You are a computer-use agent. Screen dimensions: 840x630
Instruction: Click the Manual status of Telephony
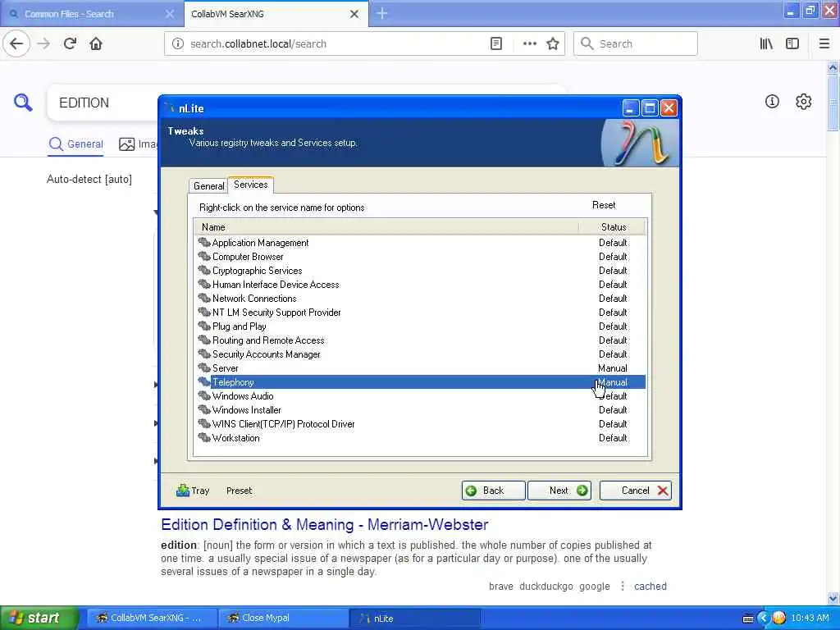point(612,382)
